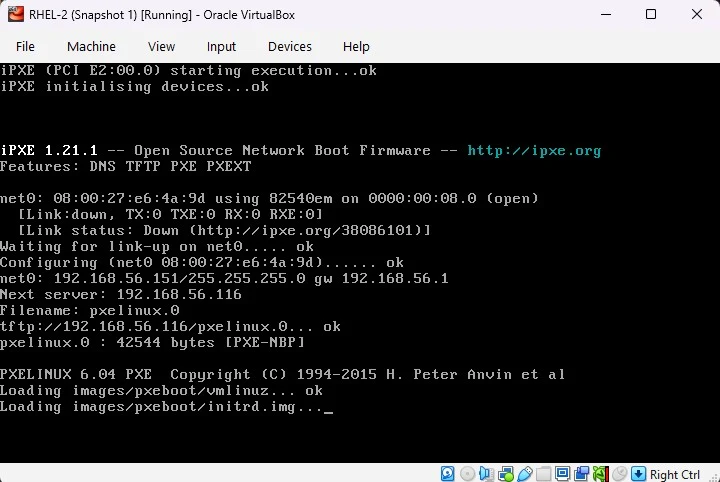Click the VirtualBox app icon in title bar
This screenshot has height=482, width=720.
tap(16, 14)
